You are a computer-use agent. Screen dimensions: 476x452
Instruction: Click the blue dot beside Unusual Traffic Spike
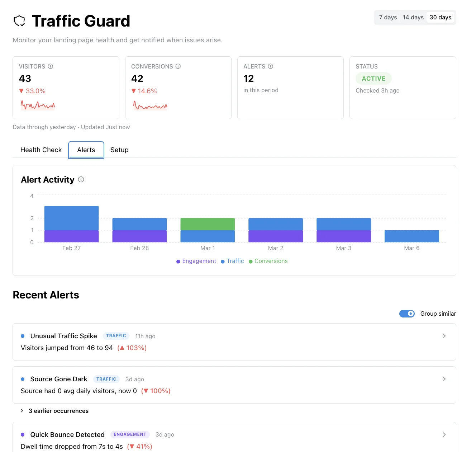[x=23, y=336]
